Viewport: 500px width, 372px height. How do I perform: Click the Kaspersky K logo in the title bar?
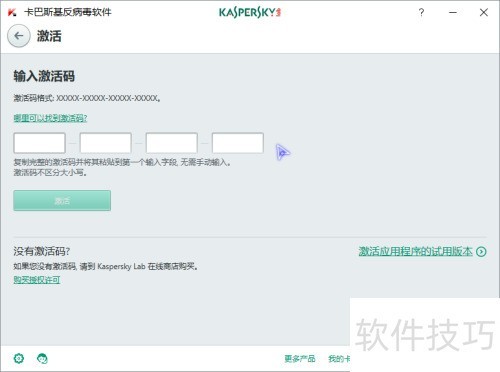(x=12, y=13)
